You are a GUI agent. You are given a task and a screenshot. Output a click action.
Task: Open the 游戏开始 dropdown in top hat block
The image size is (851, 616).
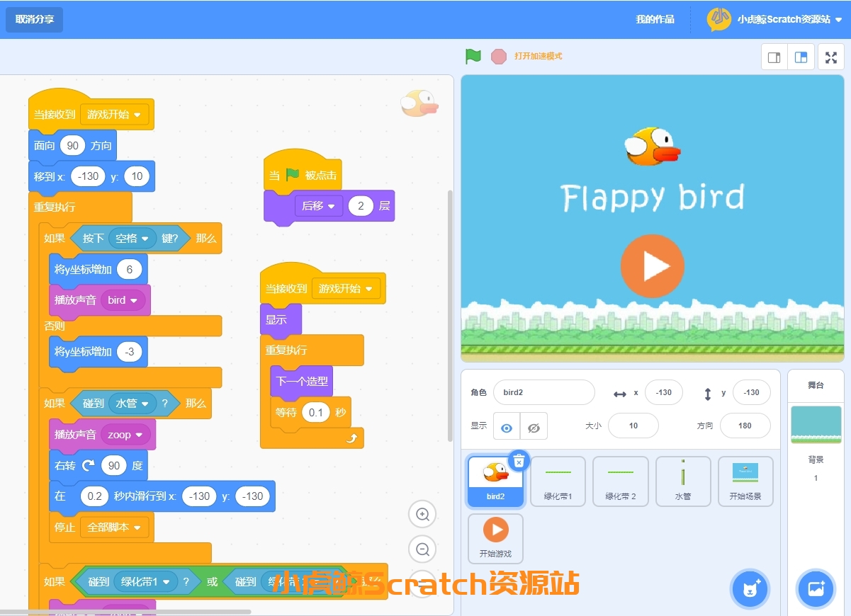click(x=114, y=114)
